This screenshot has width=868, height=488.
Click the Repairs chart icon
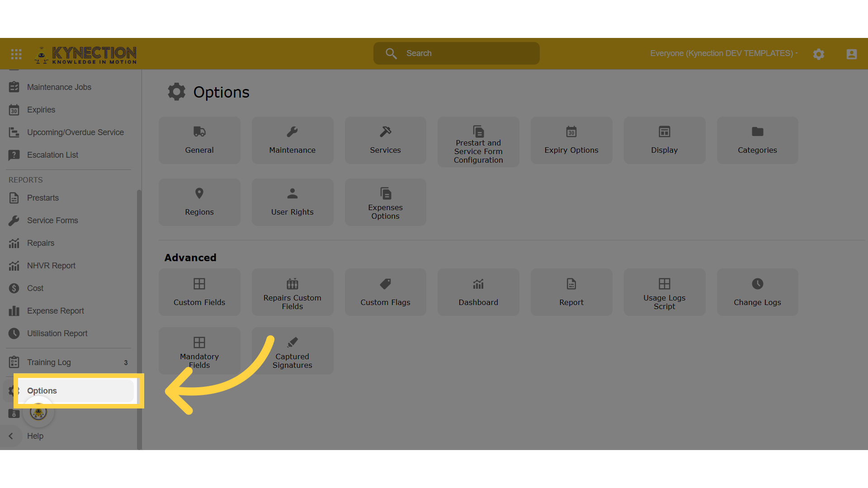tap(14, 243)
